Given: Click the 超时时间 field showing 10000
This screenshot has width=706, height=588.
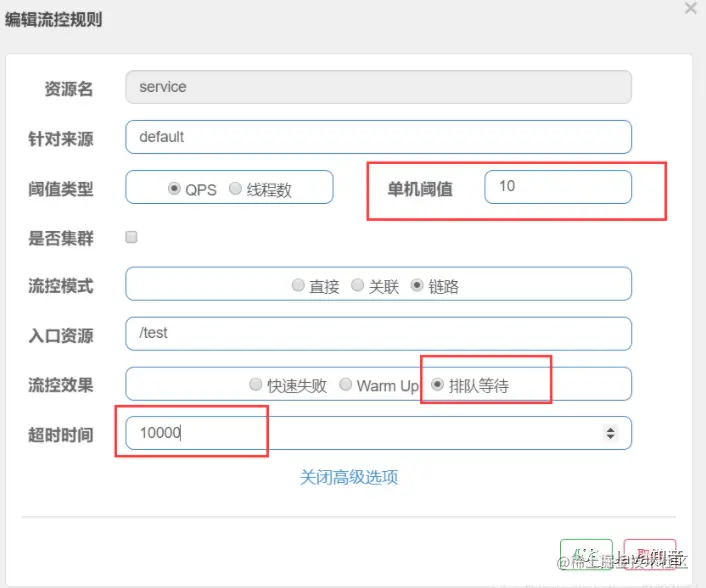Looking at the screenshot, I should [378, 433].
